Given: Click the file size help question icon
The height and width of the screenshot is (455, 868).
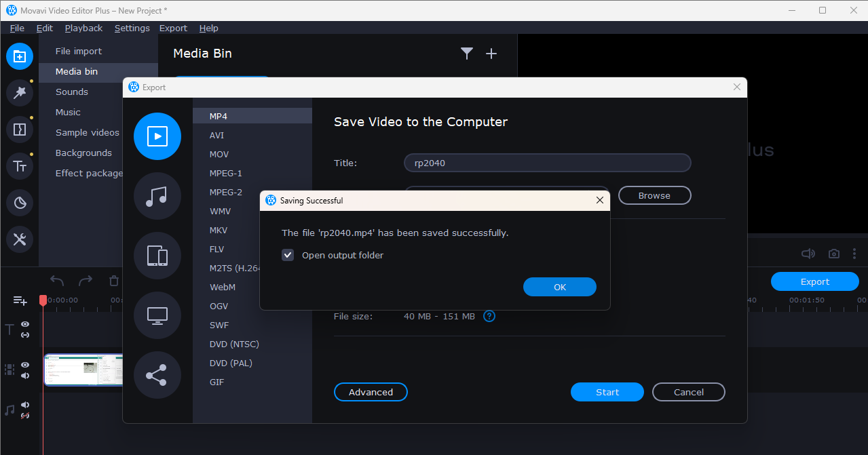Looking at the screenshot, I should [489, 316].
